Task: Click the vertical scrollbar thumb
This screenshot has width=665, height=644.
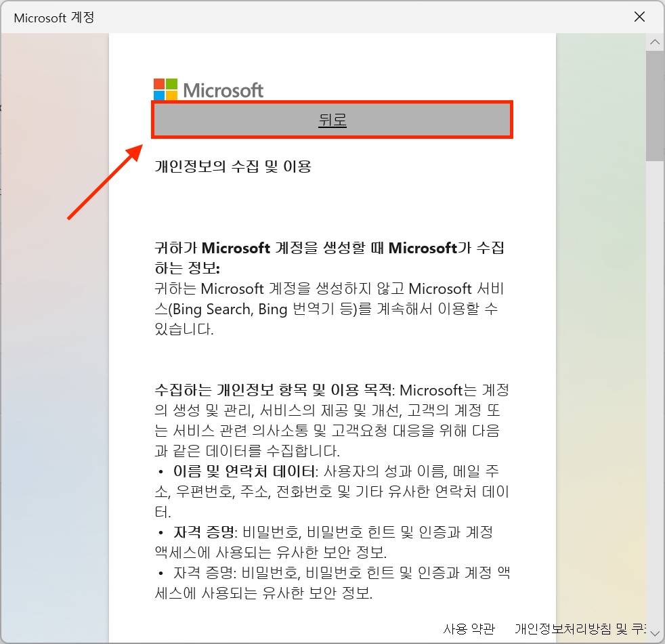Action: 655,106
